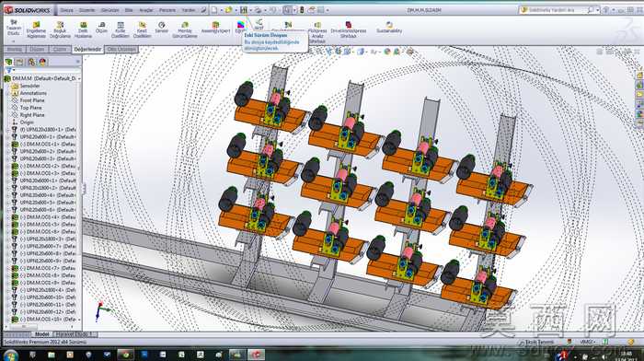Open DriveWorksXpress Sihirbazı
The height and width of the screenshot is (361, 644).
349,30
